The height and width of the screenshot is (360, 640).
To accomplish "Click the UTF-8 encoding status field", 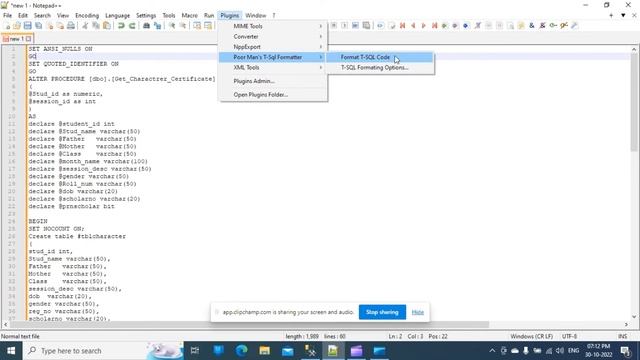I will 569,336.
